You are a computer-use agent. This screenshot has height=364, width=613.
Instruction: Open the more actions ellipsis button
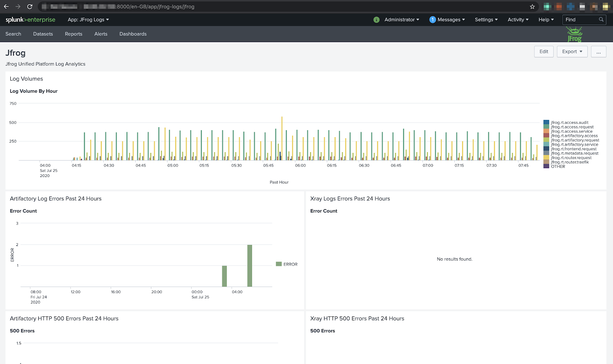[x=598, y=52]
